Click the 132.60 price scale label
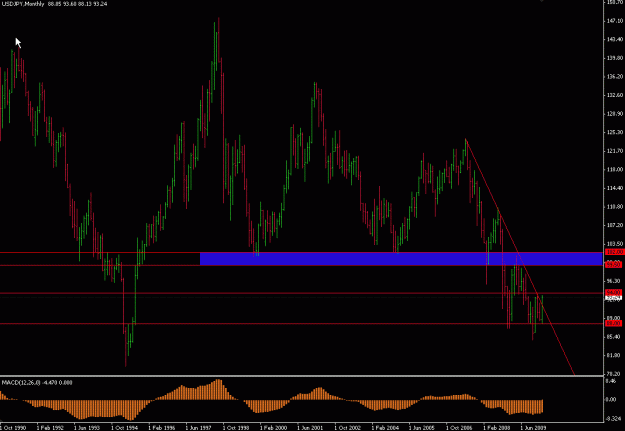625x431 pixels. [x=614, y=95]
